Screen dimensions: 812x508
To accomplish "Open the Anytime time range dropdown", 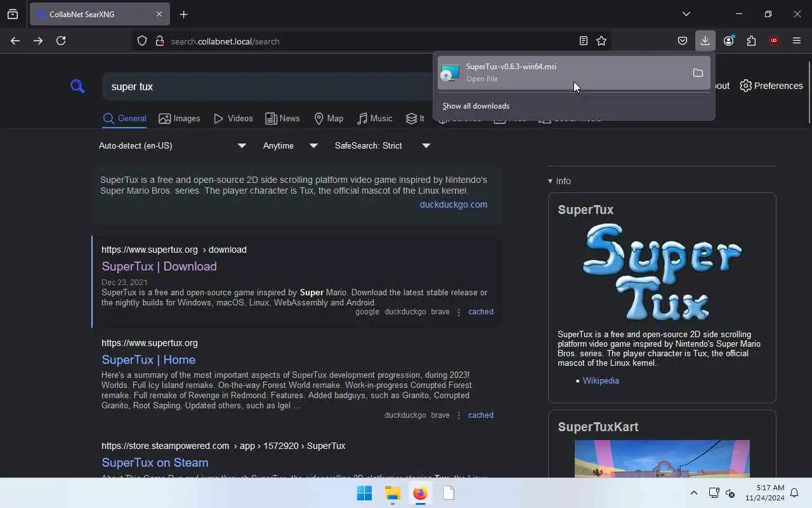I will pos(291,145).
